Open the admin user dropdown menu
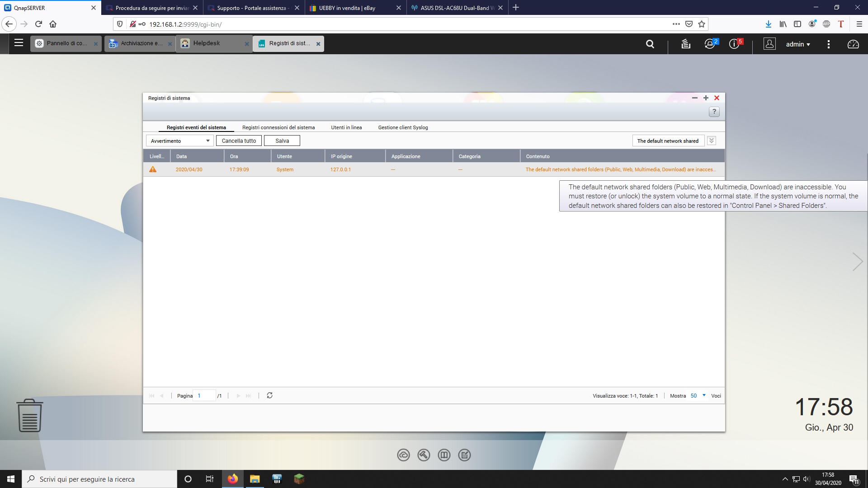The width and height of the screenshot is (868, 488). (797, 44)
